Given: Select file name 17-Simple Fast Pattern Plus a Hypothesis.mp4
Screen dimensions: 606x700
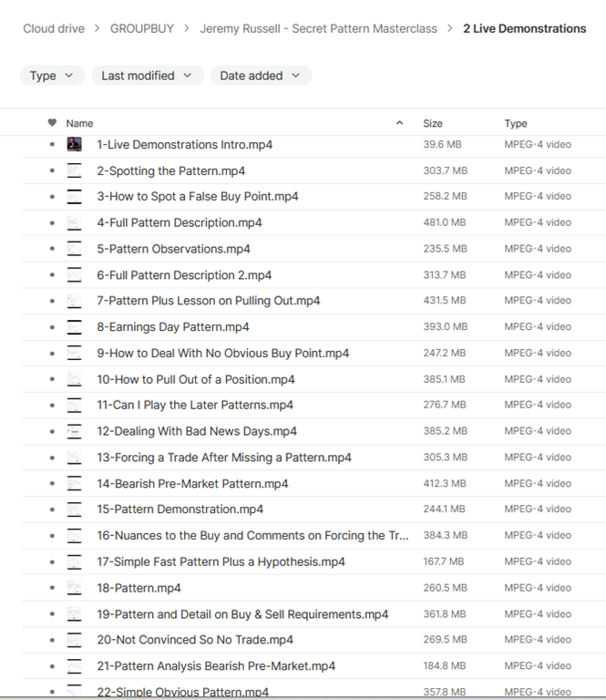Looking at the screenshot, I should pos(221,561).
